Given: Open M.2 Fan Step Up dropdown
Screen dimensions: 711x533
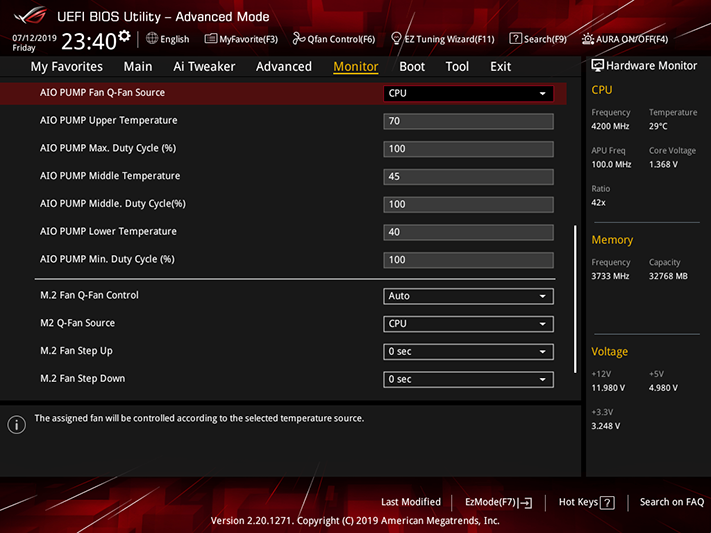Looking at the screenshot, I should coord(468,352).
